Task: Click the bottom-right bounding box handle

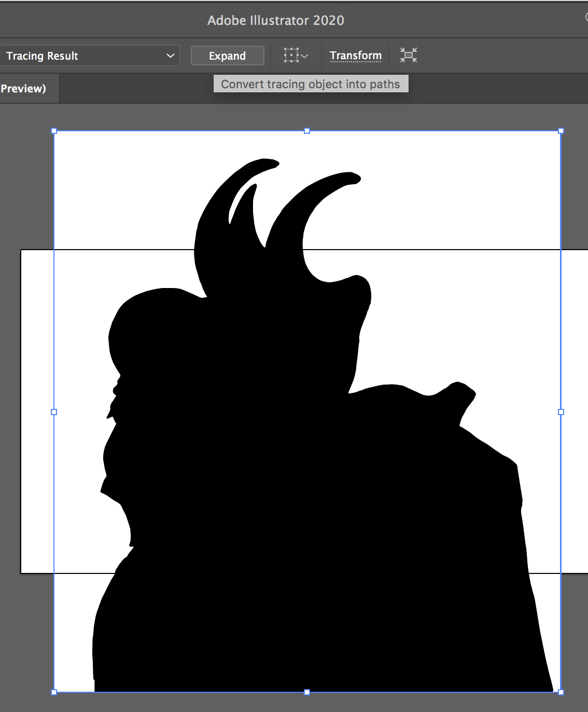Action: 561,692
